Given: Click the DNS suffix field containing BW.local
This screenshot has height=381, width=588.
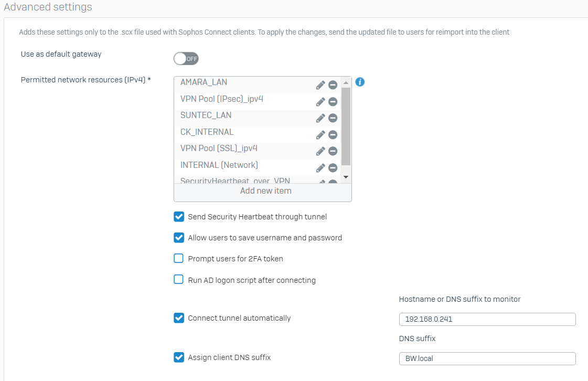Looking at the screenshot, I should pyautogui.click(x=487, y=359).
